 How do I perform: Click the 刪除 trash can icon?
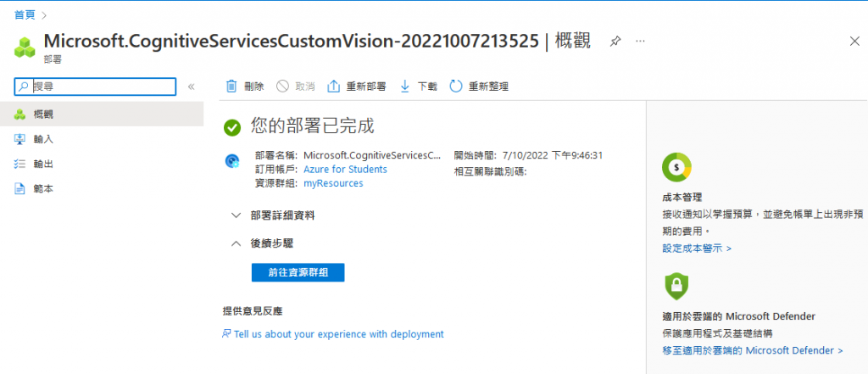point(231,87)
